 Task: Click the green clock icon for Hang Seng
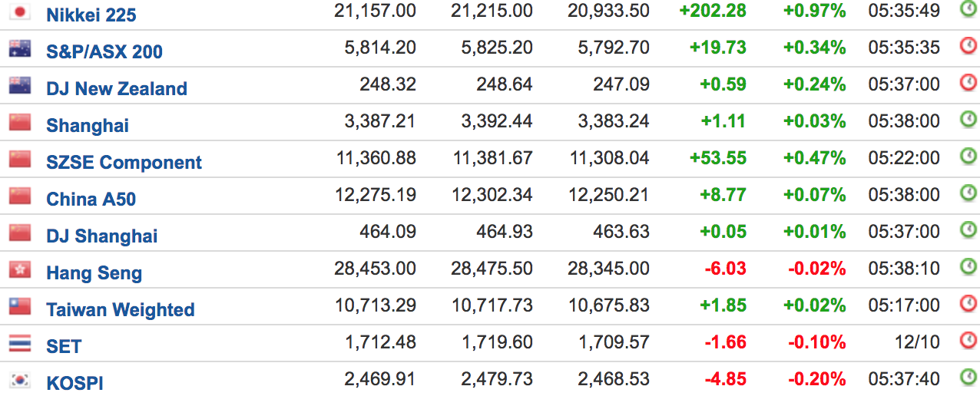(968, 267)
